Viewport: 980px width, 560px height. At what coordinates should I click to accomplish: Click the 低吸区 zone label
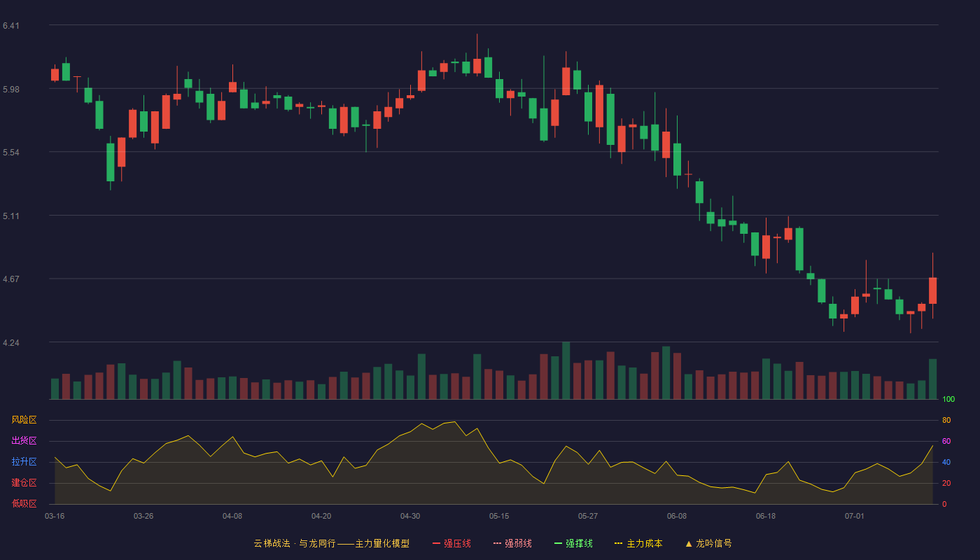tap(24, 504)
